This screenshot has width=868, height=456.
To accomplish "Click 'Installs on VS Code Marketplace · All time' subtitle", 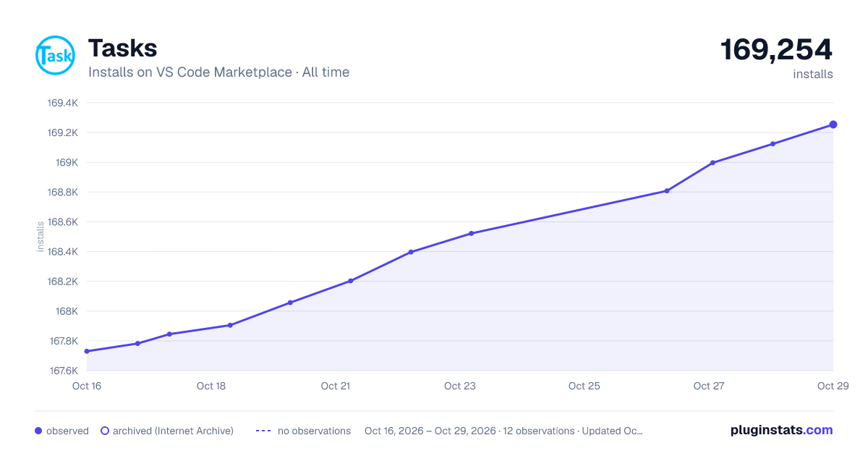I will 218,72.
